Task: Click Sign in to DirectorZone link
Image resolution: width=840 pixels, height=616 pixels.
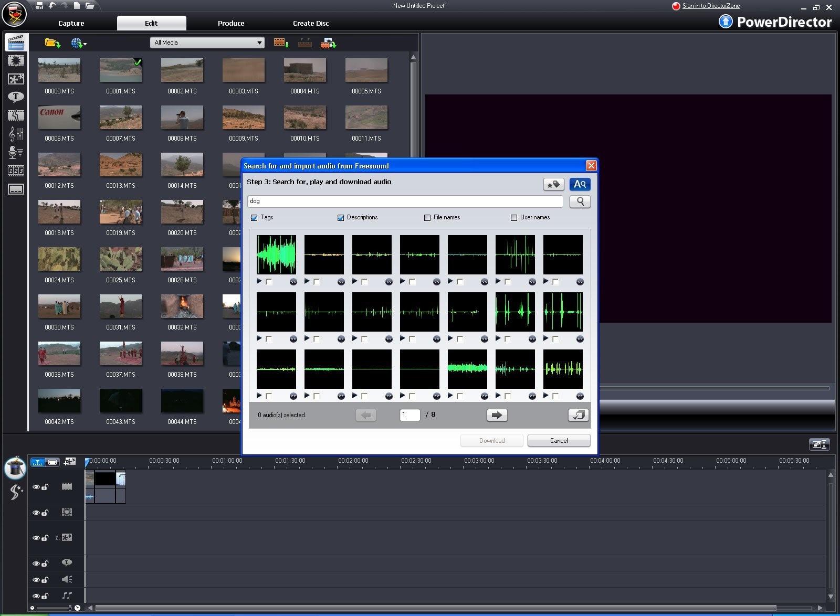Action: click(x=711, y=6)
